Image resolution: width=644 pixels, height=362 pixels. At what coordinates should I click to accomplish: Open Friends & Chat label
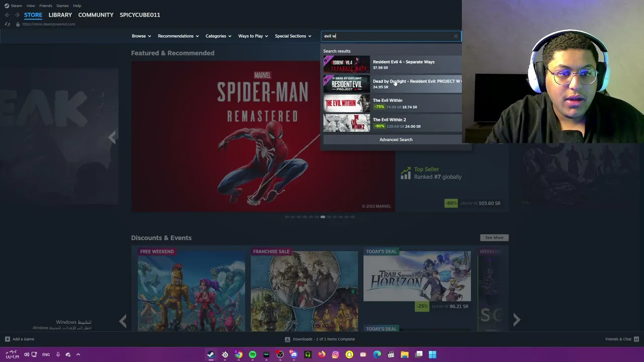click(618, 339)
